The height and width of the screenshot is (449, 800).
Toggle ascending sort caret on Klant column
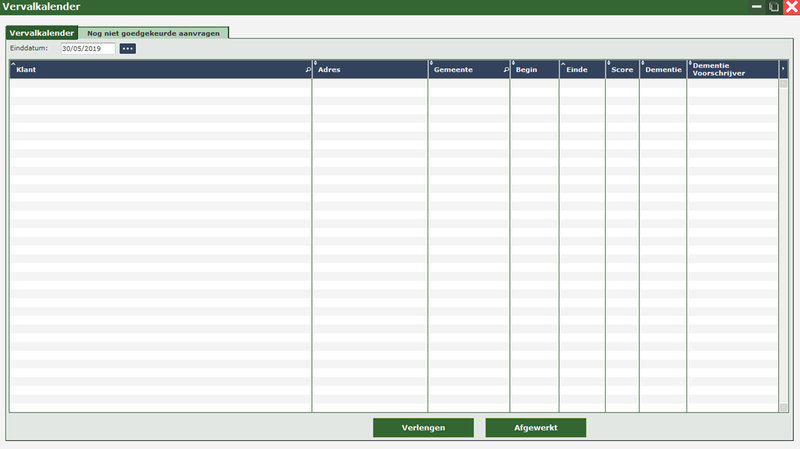pos(13,64)
